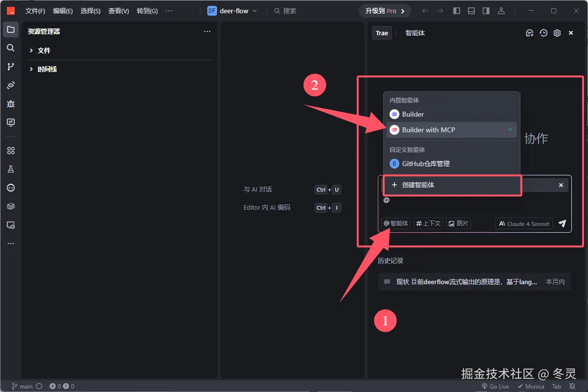Open the Source Control branch icon
Image resolution: width=588 pixels, height=392 pixels.
[x=11, y=67]
